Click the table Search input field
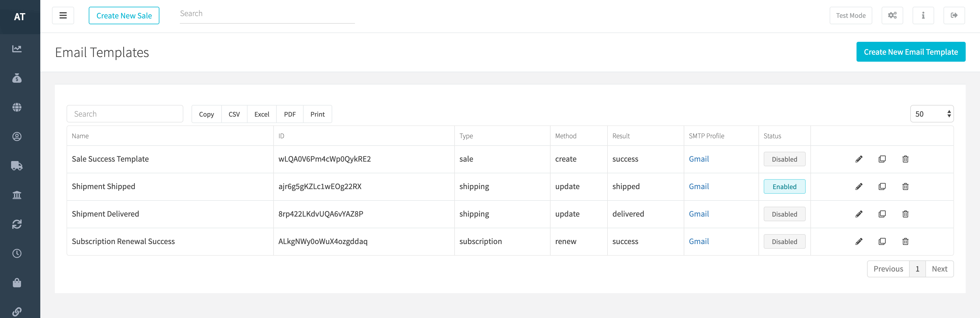This screenshot has height=318, width=980. pos(125,114)
